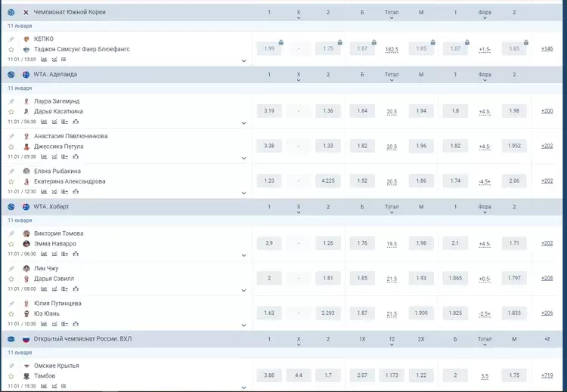This screenshot has width=567, height=392.
Task: Open the list icon for the Омские Крылья – Тамбов match
Action: pyautogui.click(x=64, y=386)
